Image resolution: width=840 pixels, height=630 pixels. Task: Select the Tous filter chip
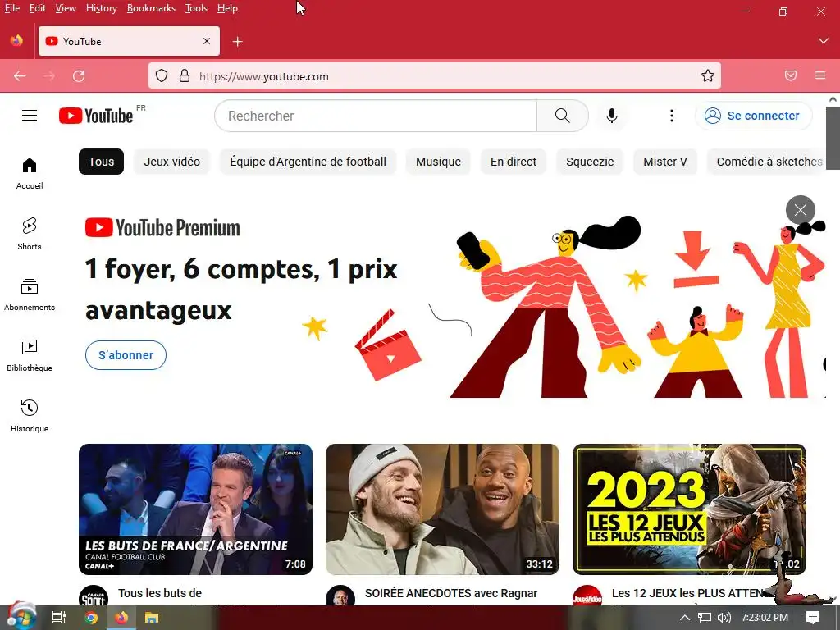click(x=101, y=162)
